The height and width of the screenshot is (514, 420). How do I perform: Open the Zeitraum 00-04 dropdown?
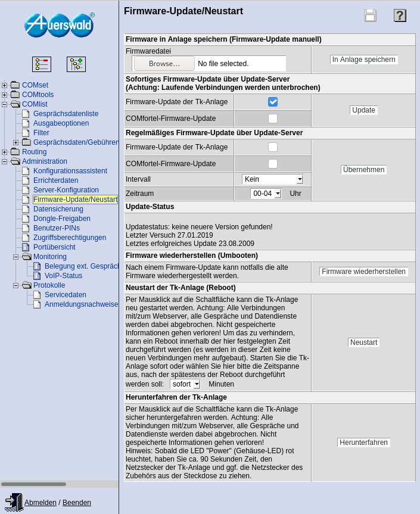(x=266, y=194)
